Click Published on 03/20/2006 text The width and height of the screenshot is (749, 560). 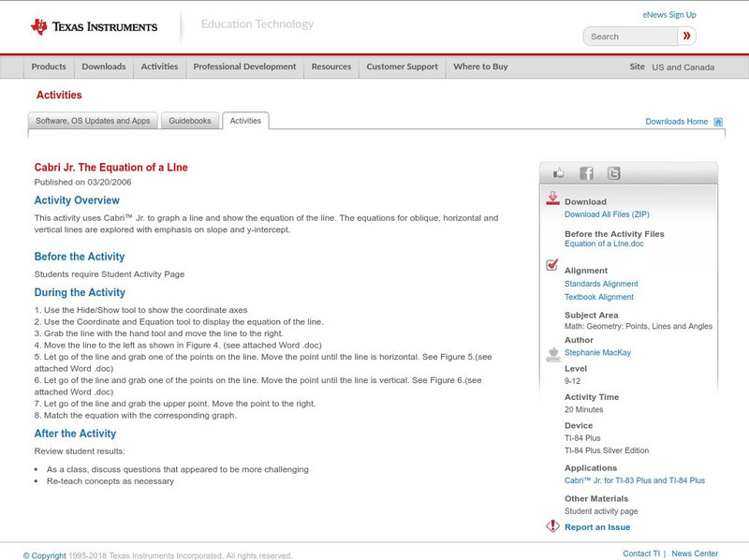[x=82, y=182]
